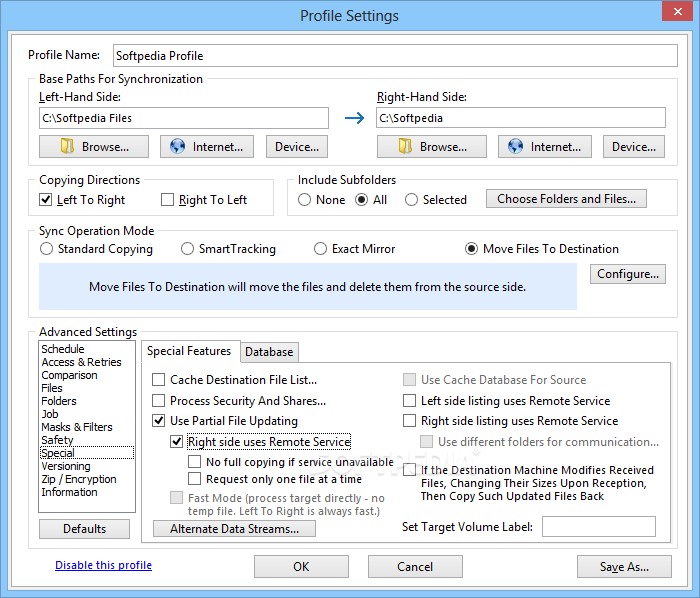The height and width of the screenshot is (598, 700).
Task: Select SmartTracking sync mode
Action: pos(187,249)
